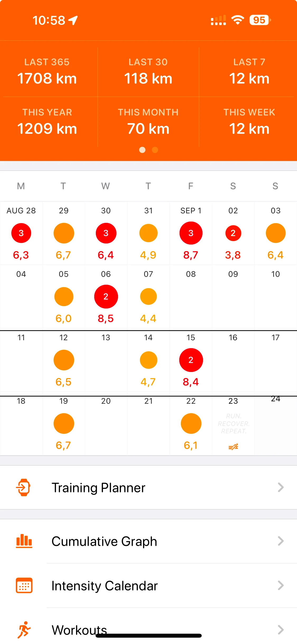Tap the battery indicator showing 95
The width and height of the screenshot is (297, 644).
point(260,20)
